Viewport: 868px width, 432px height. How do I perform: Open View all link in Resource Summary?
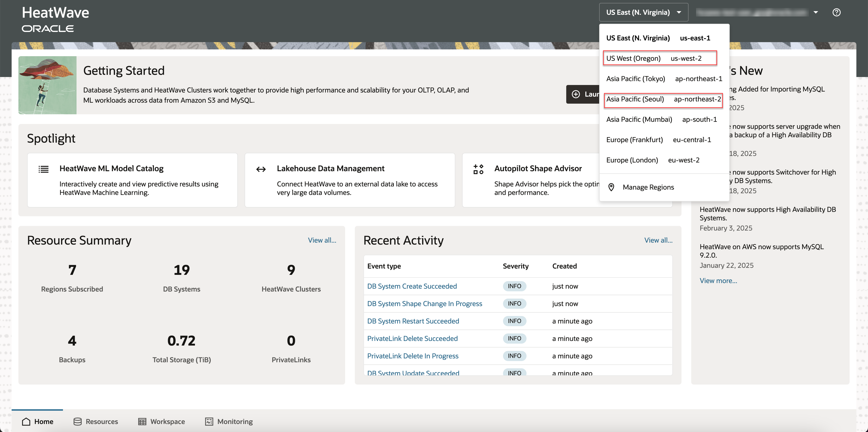pos(322,240)
